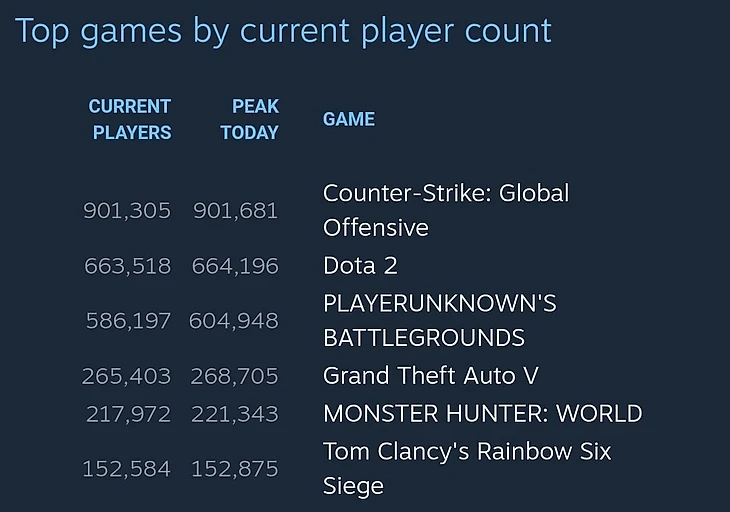Click Dota 2 peak value 664,196

(x=235, y=266)
